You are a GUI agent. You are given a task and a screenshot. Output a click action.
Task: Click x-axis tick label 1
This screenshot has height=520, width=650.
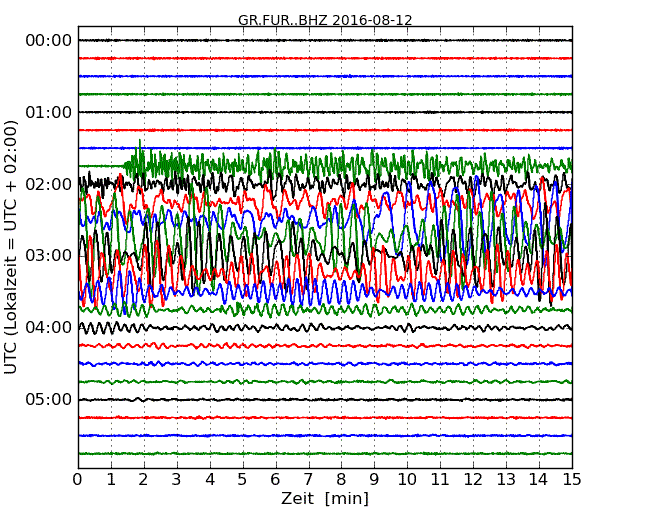[x=111, y=479]
